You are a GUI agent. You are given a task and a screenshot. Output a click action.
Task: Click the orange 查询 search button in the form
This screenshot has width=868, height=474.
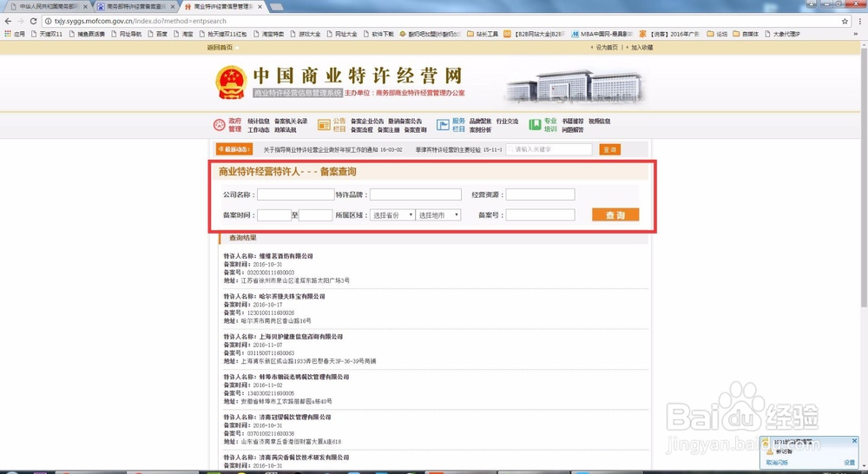(615, 214)
